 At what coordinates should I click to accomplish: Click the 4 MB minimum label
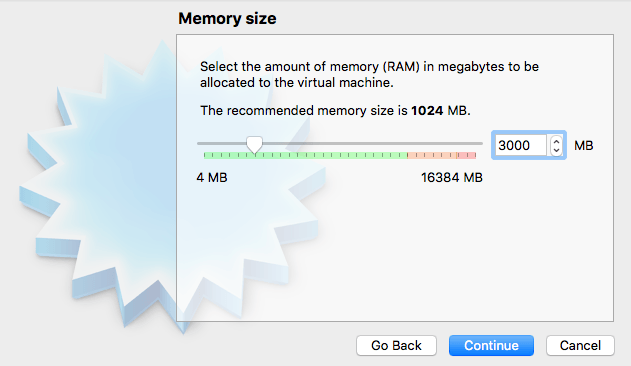click(212, 178)
